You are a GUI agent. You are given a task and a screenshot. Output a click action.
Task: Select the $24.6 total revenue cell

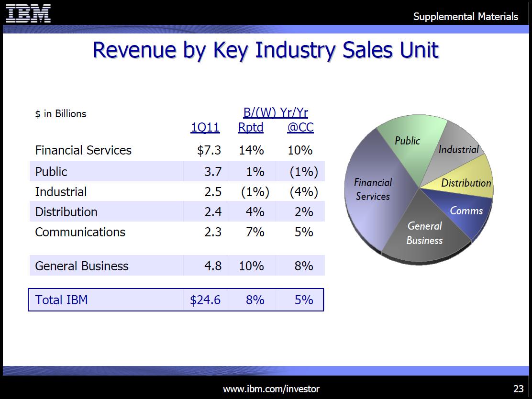point(205,300)
